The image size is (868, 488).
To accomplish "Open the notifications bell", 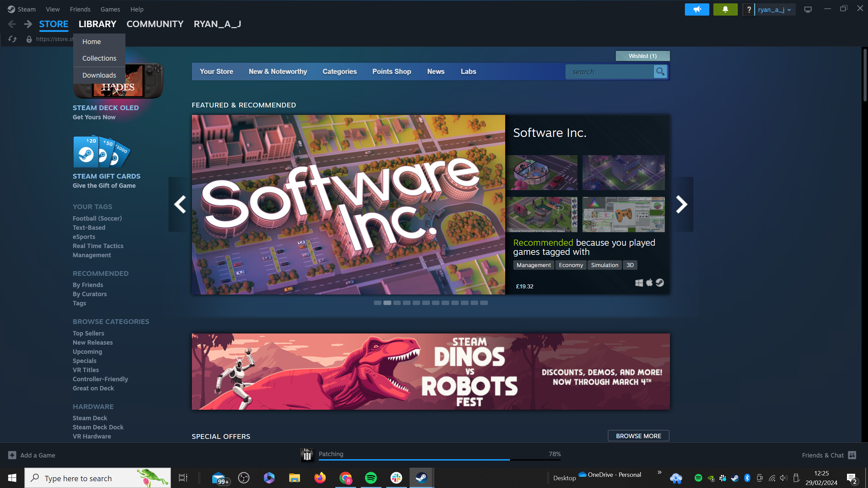I will pyautogui.click(x=725, y=9).
